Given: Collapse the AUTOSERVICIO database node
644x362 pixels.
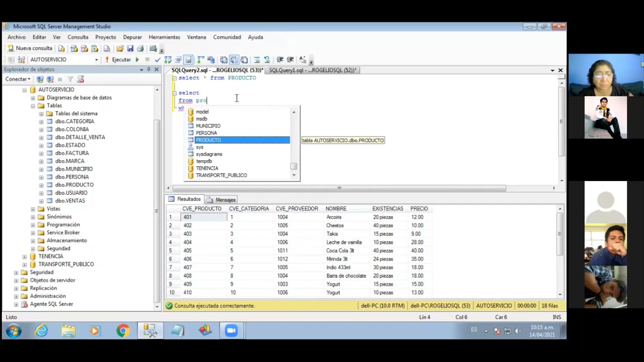Looking at the screenshot, I should (25, 89).
